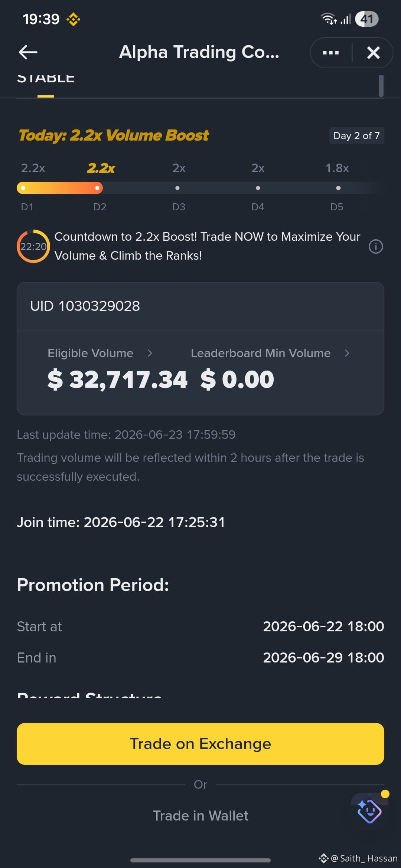Tap the back arrow icon
Image resolution: width=401 pixels, height=868 pixels.
[x=28, y=52]
